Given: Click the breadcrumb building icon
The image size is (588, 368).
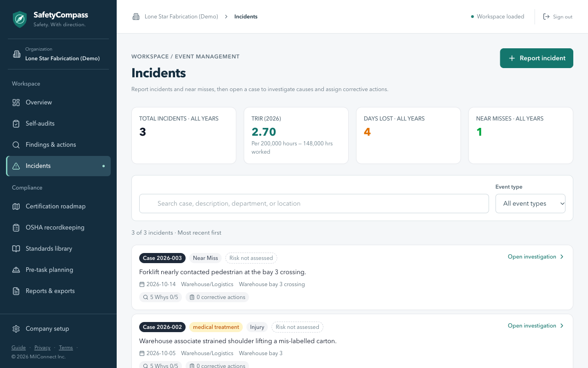Looking at the screenshot, I should point(136,17).
